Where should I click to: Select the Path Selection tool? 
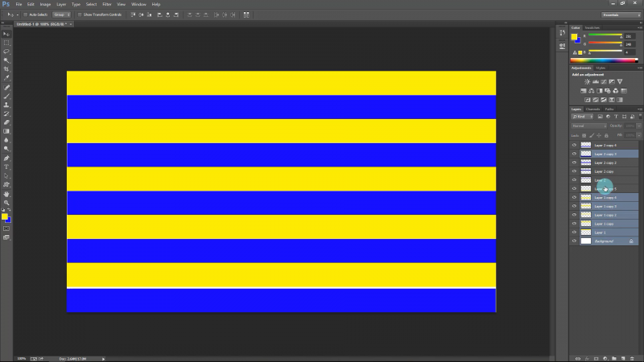pos(6,176)
